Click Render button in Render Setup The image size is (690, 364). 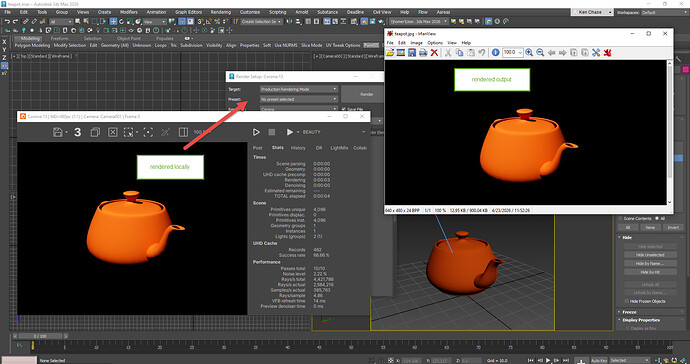click(367, 94)
